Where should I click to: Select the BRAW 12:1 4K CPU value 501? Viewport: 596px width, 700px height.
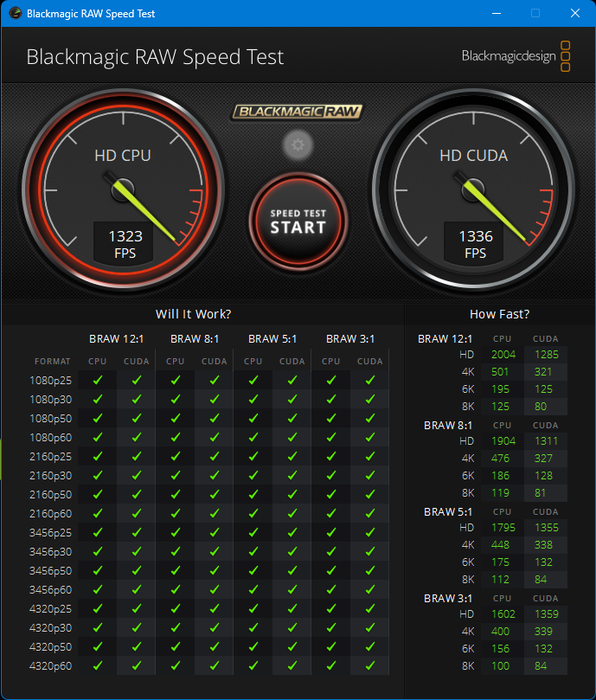pyautogui.click(x=500, y=372)
